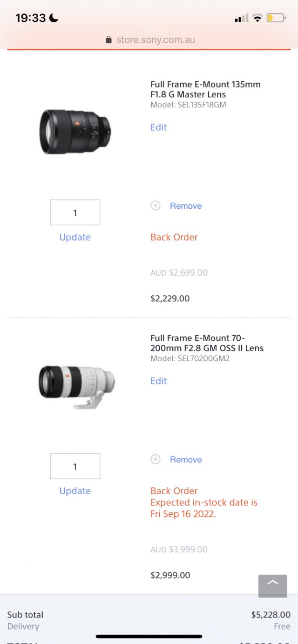
Task: Click Edit for the 70-200mm F2.8 lens
Action: point(158,381)
